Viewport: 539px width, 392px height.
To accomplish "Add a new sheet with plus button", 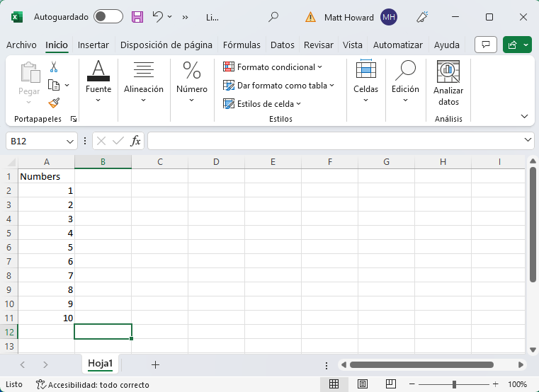I will coord(155,364).
